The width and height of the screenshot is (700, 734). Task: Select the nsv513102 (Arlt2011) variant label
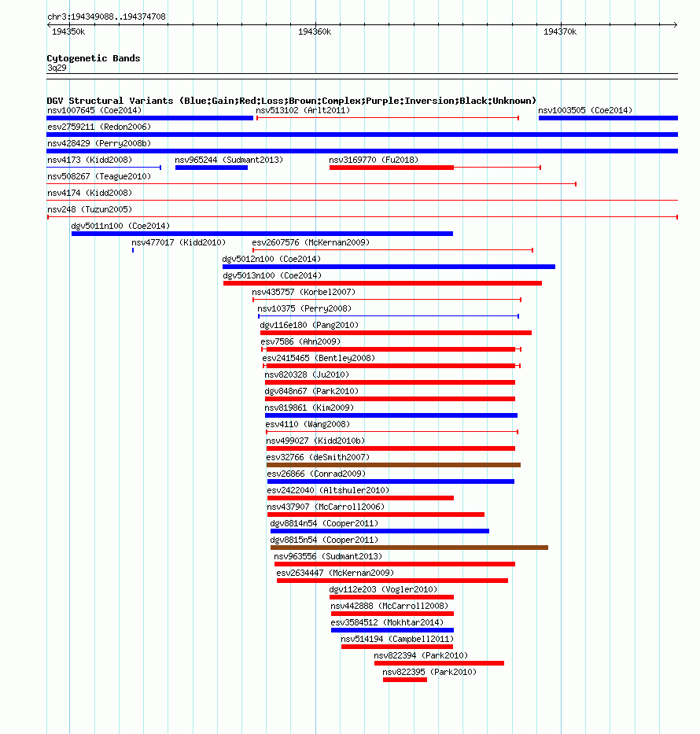pos(303,110)
